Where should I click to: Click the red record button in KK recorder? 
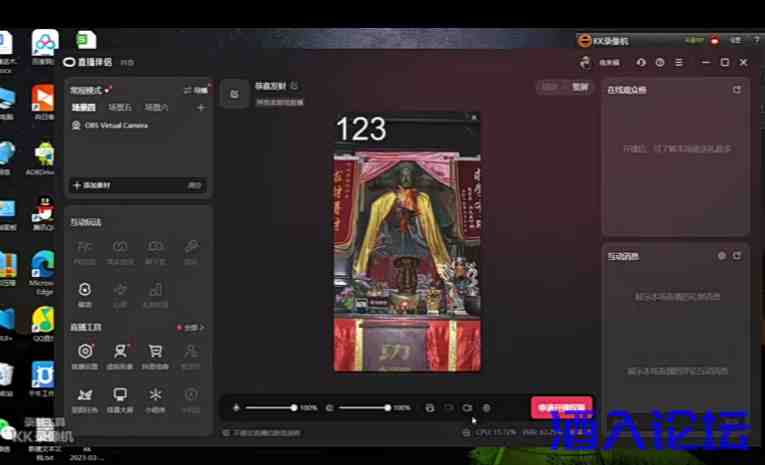click(x=715, y=40)
